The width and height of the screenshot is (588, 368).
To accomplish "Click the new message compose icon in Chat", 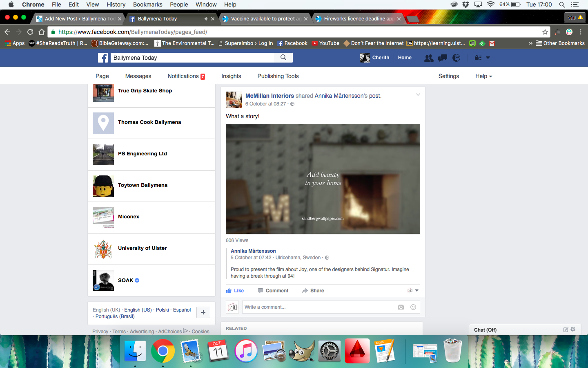I will [566, 330].
